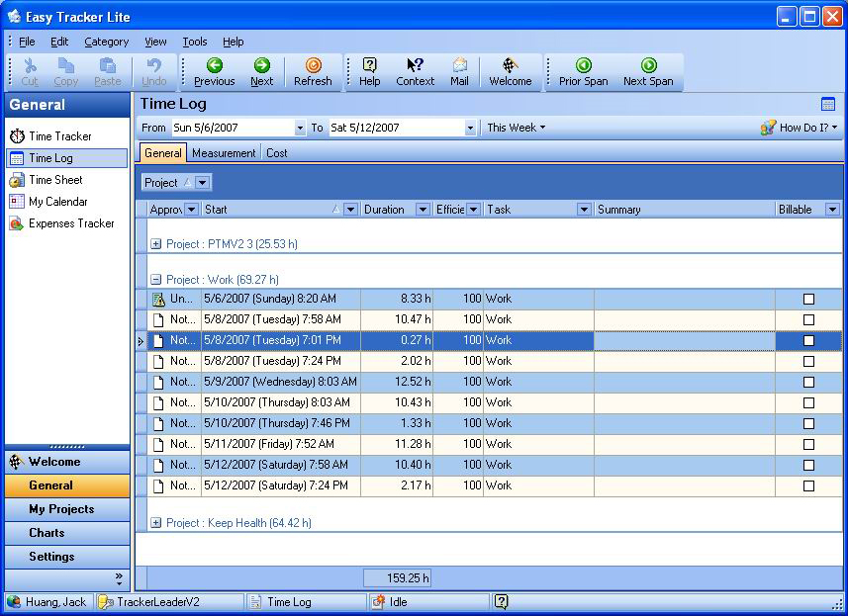Refresh the time log view
The height and width of the screenshot is (616, 848).
click(x=313, y=72)
